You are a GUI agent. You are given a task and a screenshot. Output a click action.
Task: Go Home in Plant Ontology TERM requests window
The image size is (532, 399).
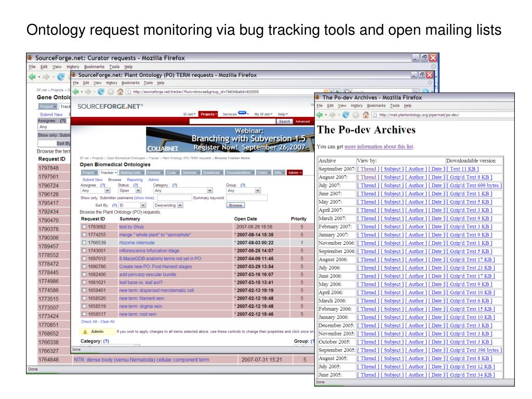coord(120,91)
